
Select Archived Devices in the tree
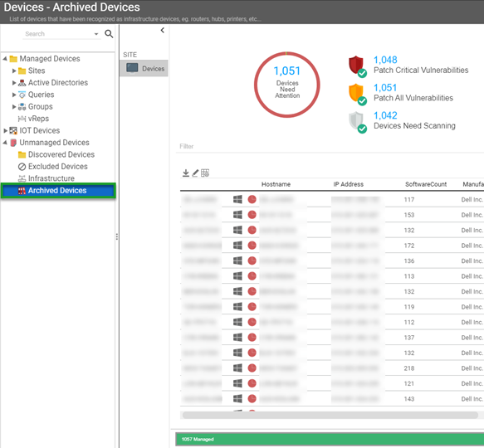coord(58,191)
